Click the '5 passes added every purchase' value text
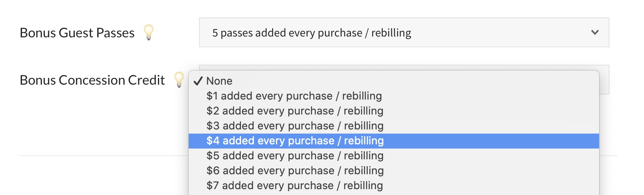The width and height of the screenshot is (644, 195). click(x=312, y=33)
